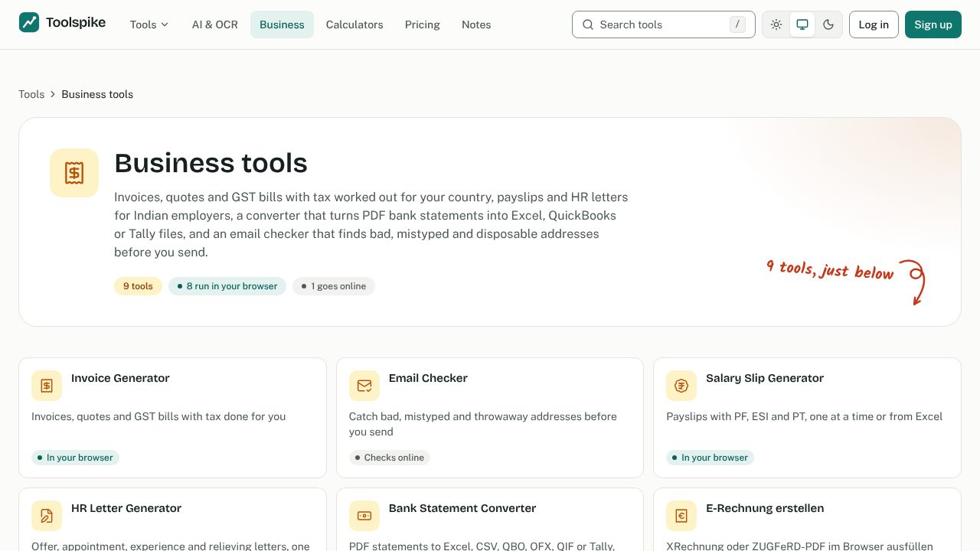Click the 'Business tools' breadcrumb text
The height and width of the screenshot is (551, 980).
click(x=97, y=94)
